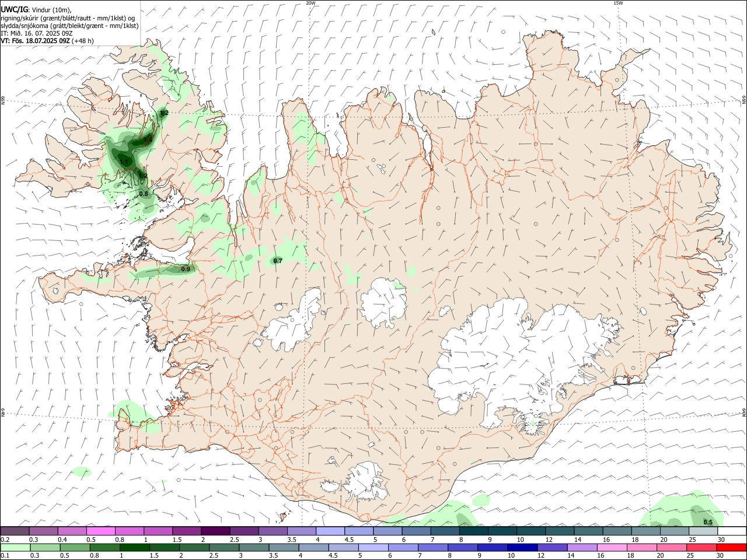Select the bright pink 0.5 mm snow legend swatch
Viewport: 747px width, 560px height.
point(102,531)
